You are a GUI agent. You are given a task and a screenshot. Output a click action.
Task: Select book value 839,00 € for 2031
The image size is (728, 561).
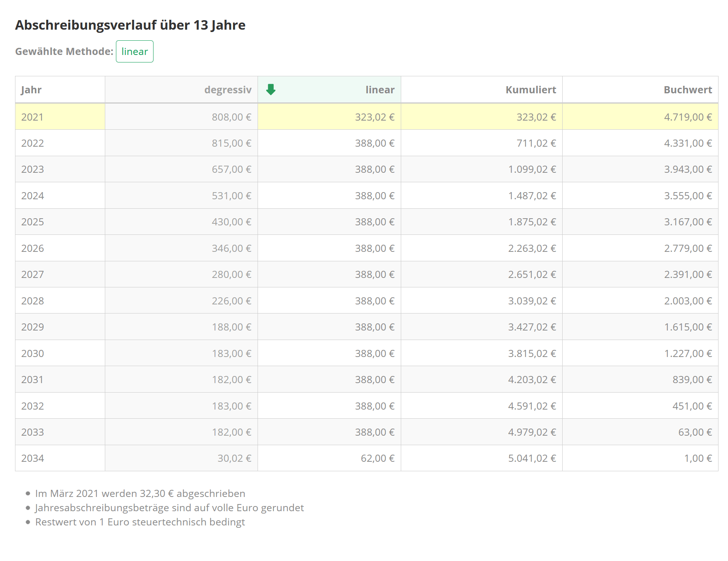pyautogui.click(x=692, y=380)
